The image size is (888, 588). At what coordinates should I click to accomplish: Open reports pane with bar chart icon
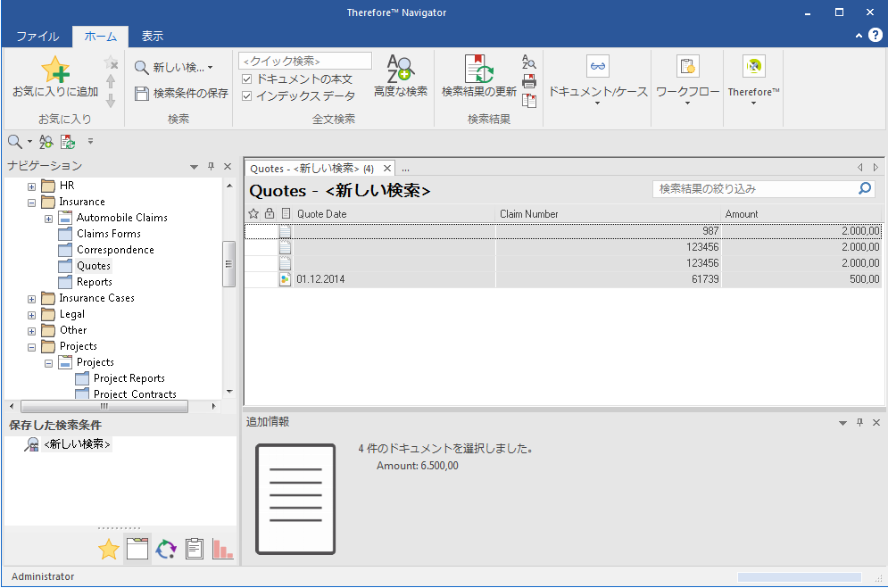(222, 549)
